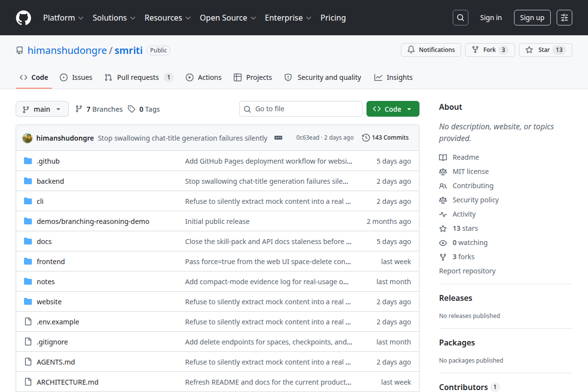Open 'Add compact-mode evidence log' commit message
Viewport: 588px width, 392px height.
point(267,282)
